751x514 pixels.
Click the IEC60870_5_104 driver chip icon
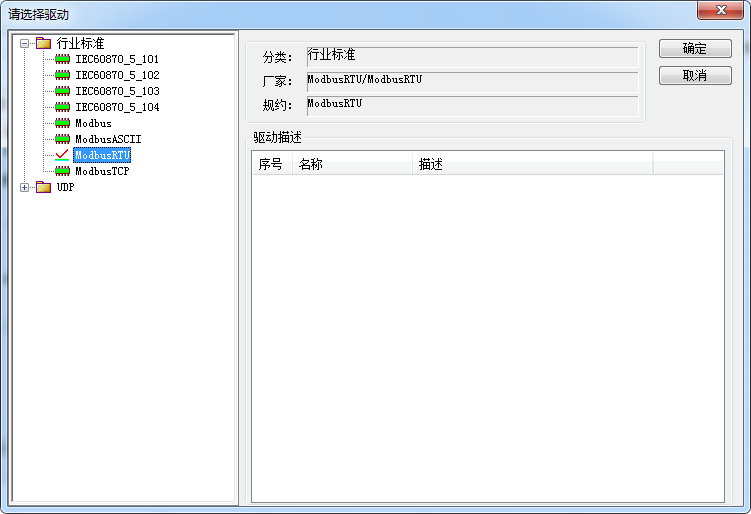pos(62,107)
